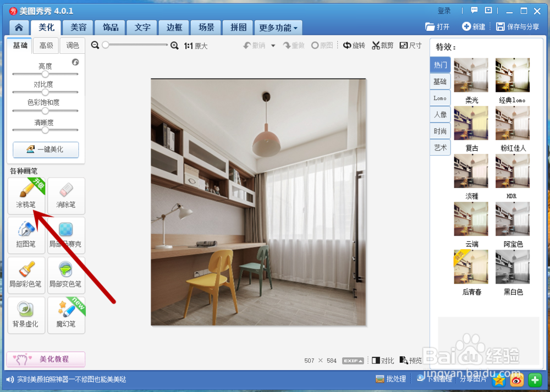The image size is (550, 392).
Task: Apply the 柔光 soft light effect
Action: 471,75
